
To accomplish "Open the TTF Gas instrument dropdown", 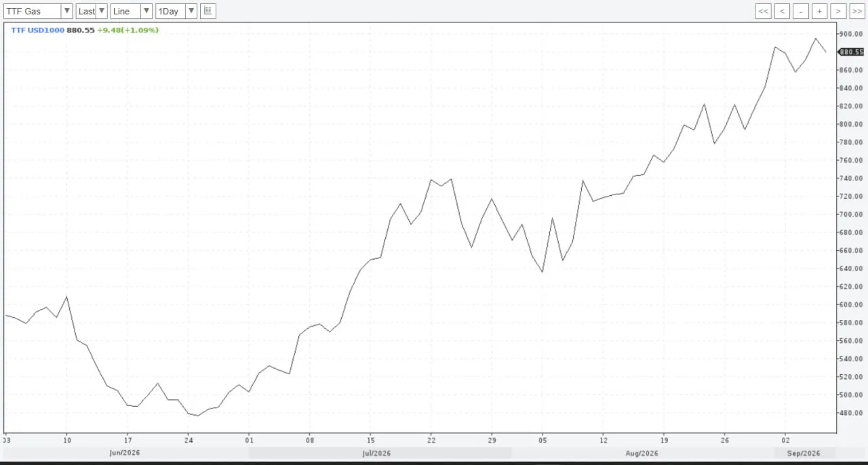I will [x=38, y=11].
